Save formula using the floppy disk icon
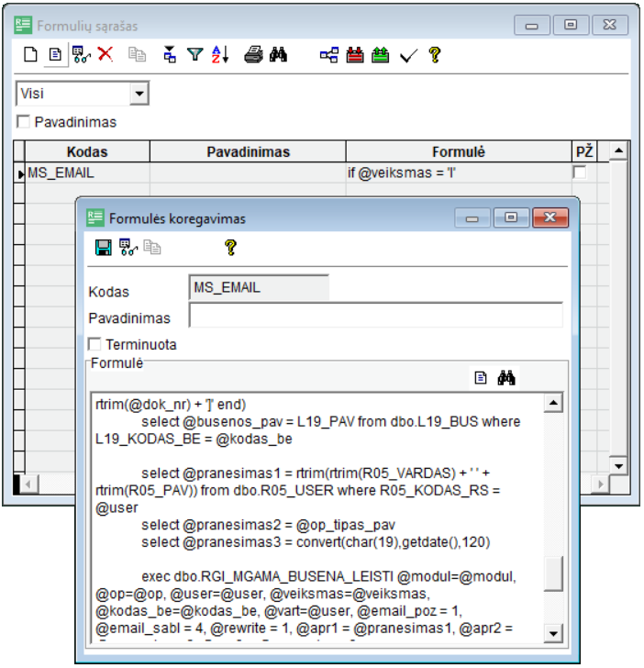 (104, 247)
